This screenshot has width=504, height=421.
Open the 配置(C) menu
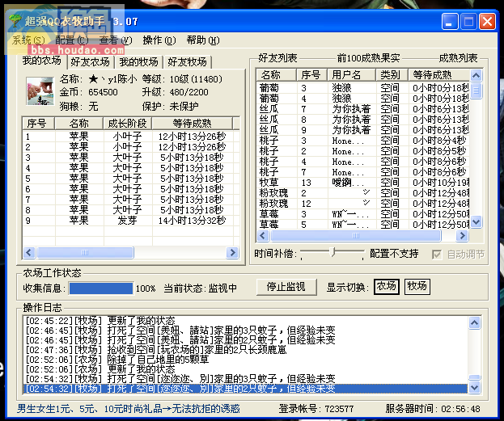pyautogui.click(x=71, y=40)
